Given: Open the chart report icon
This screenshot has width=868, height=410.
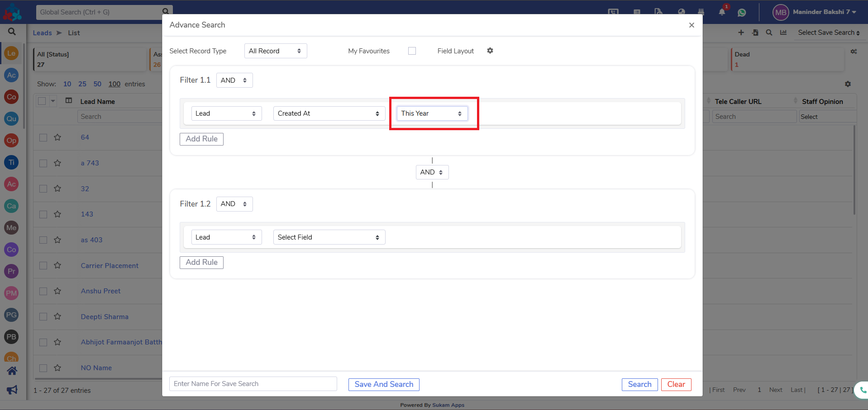Looking at the screenshot, I should [783, 33].
